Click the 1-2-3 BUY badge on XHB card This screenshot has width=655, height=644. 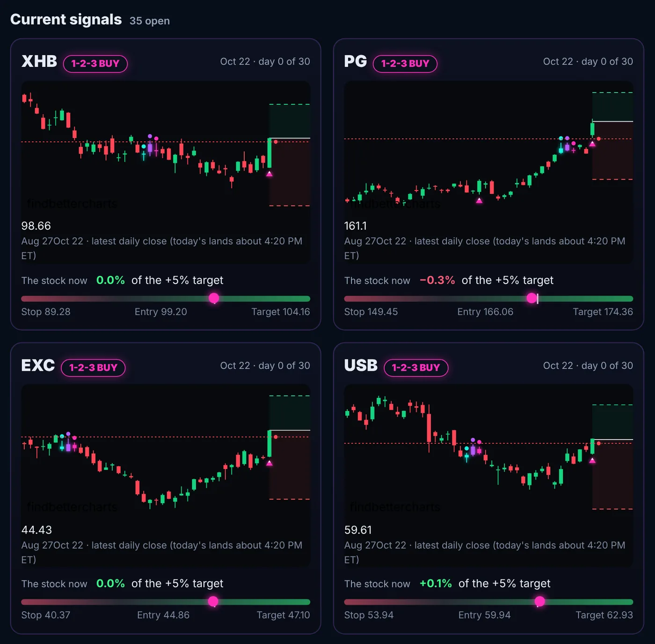click(95, 64)
